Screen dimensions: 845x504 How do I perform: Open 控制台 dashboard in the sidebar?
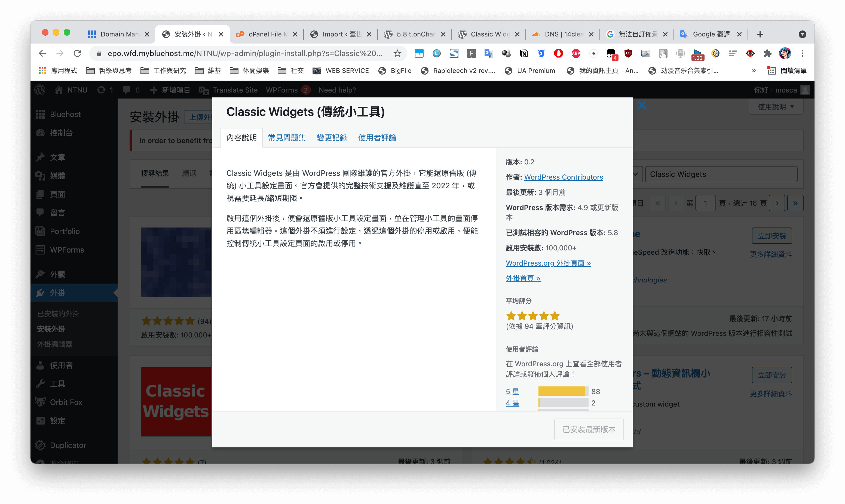61,133
